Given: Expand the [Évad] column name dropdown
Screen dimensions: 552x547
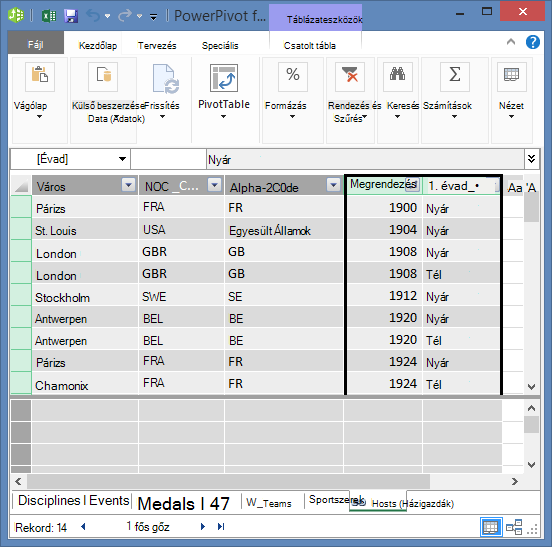Looking at the screenshot, I should 122,159.
